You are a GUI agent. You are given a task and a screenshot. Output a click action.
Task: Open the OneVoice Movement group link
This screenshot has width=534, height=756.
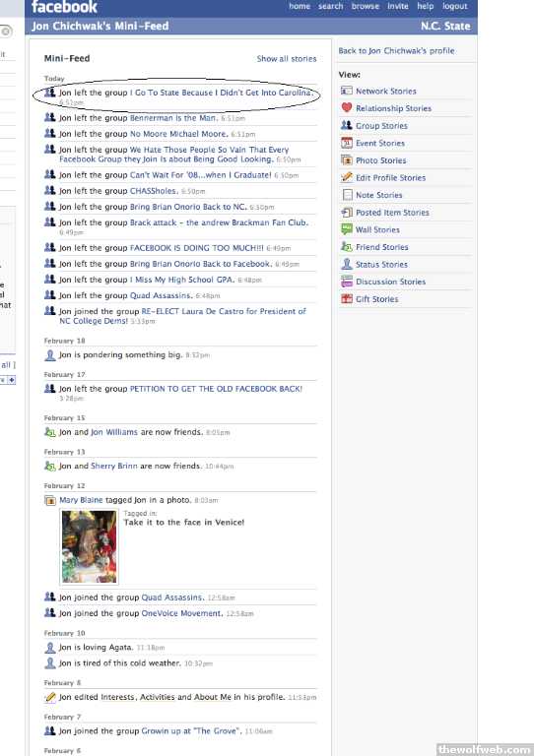[181, 613]
